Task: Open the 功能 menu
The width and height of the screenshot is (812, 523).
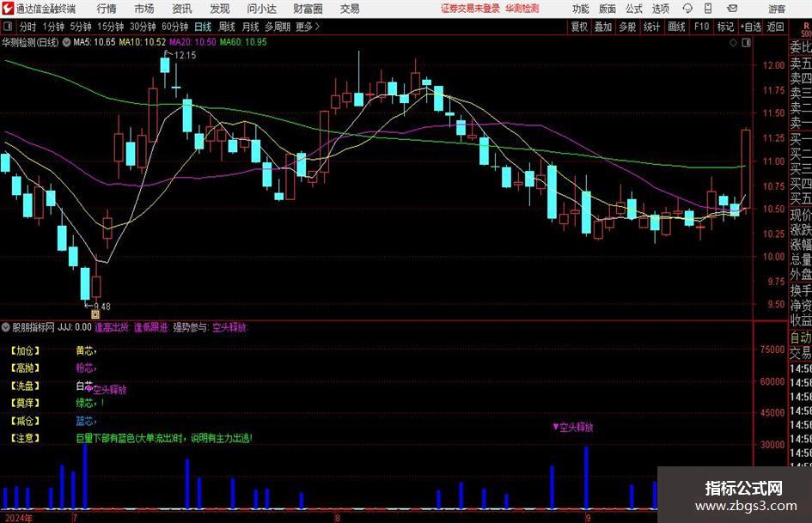Action: [x=581, y=9]
